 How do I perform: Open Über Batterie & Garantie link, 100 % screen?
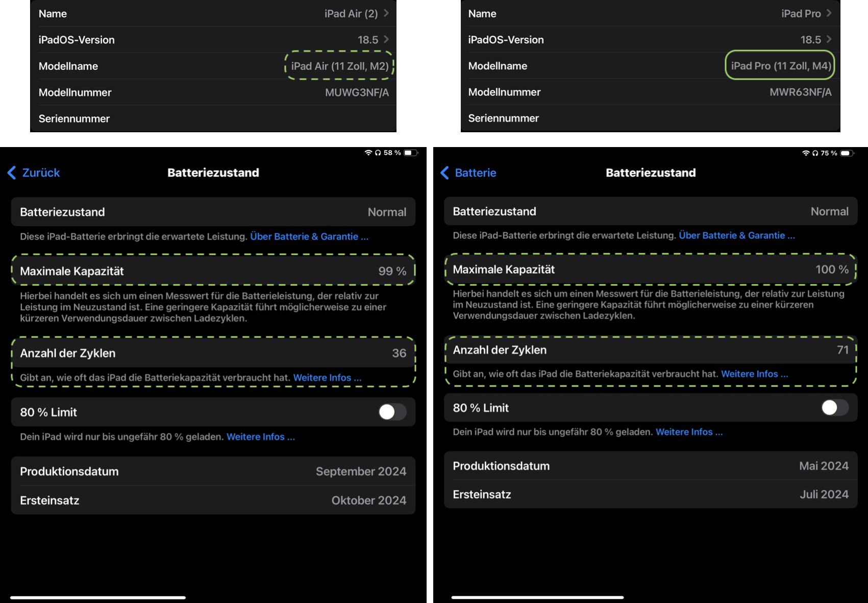(737, 235)
